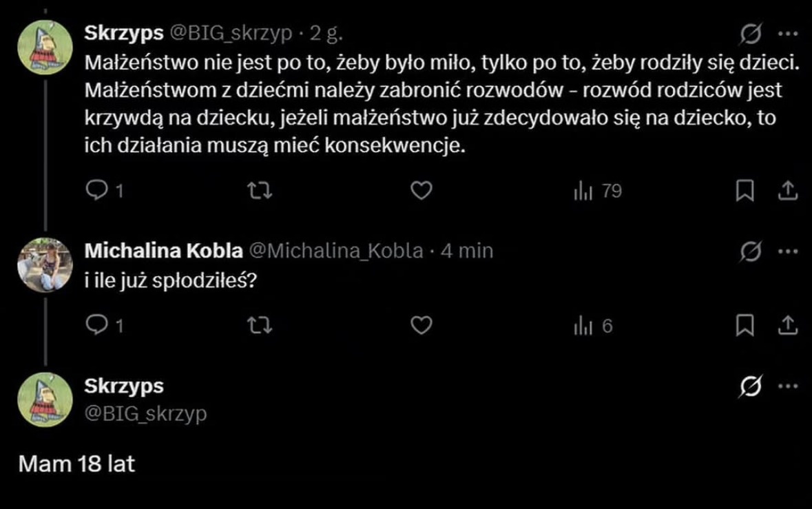Open more options on Michalina's reply
The image size is (812, 509).
coord(786,252)
